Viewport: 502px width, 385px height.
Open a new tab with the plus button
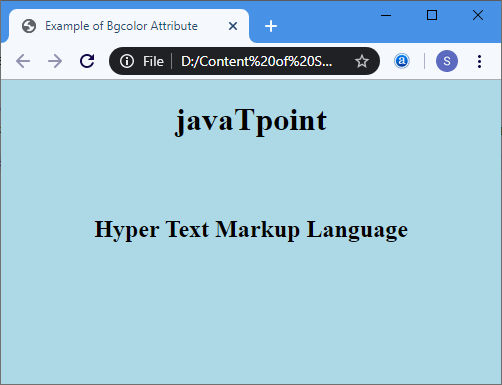click(271, 26)
